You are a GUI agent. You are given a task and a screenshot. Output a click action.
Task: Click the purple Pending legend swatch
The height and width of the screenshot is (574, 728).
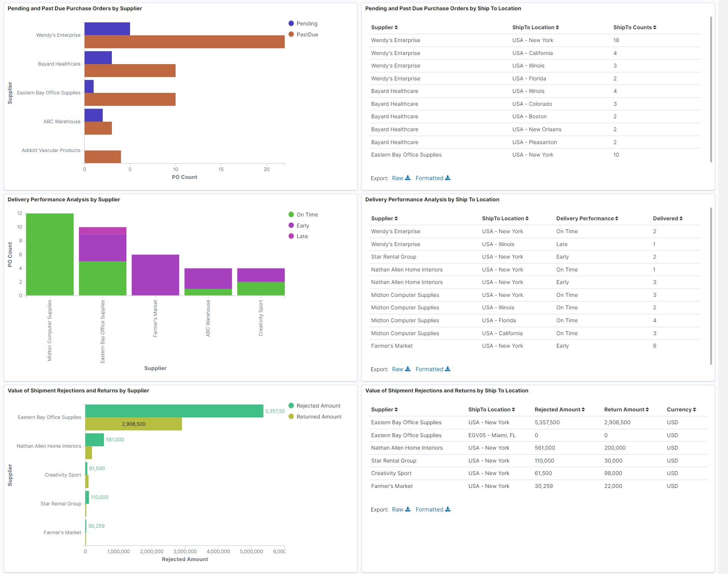[290, 23]
